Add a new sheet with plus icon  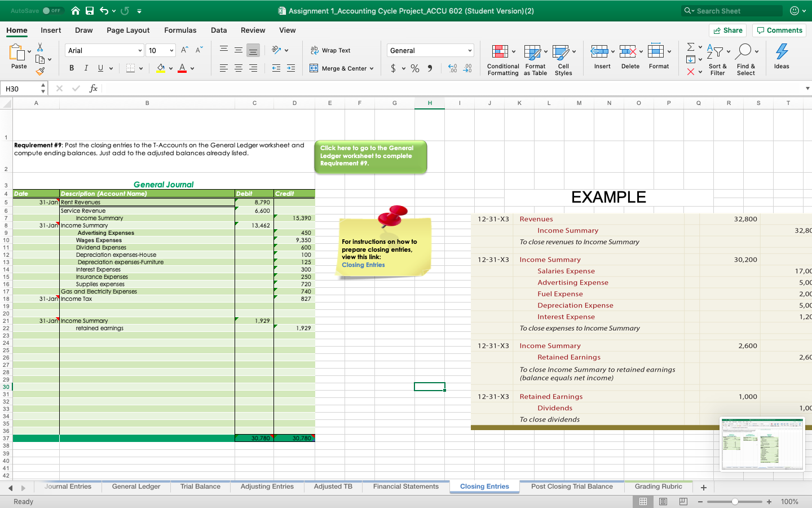704,487
